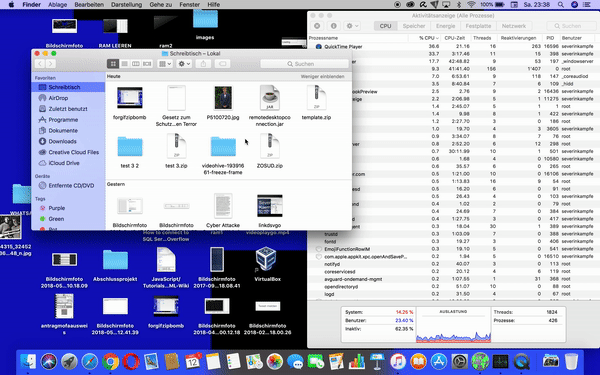Image resolution: width=600 pixels, height=375 pixels.
Task: Focus the Aktivitätsanzeige search field
Action: click(571, 26)
